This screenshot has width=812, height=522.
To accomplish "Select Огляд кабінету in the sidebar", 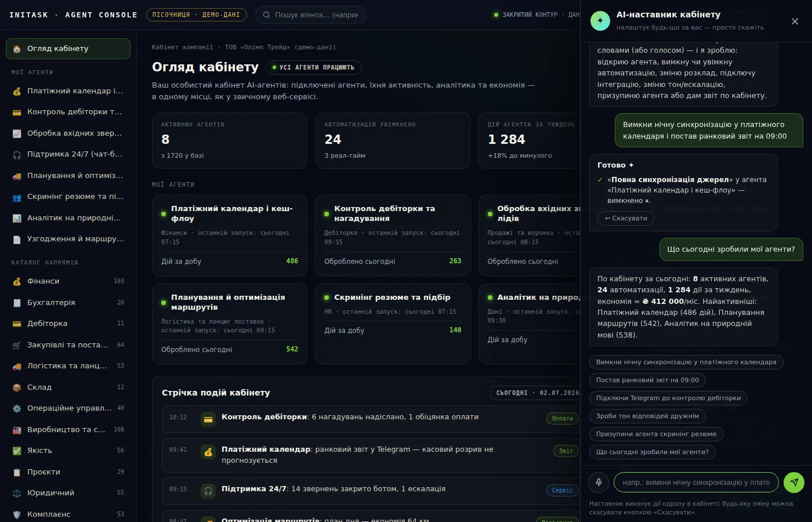I will pyautogui.click(x=68, y=49).
